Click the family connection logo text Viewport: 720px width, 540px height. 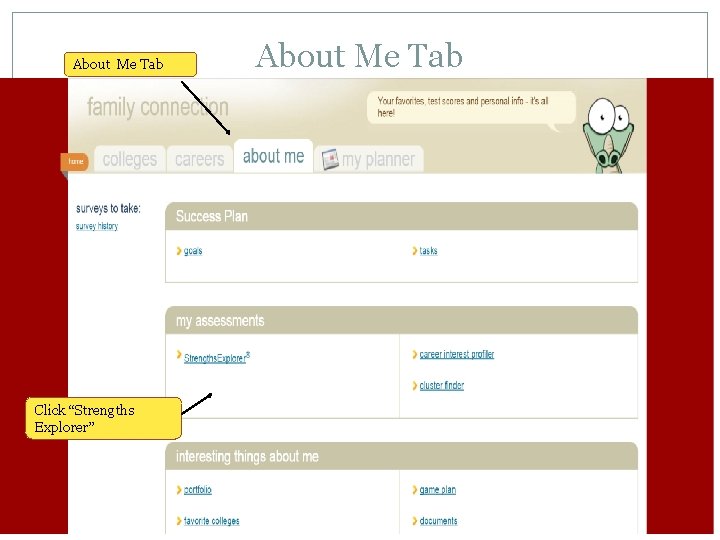pyautogui.click(x=158, y=107)
